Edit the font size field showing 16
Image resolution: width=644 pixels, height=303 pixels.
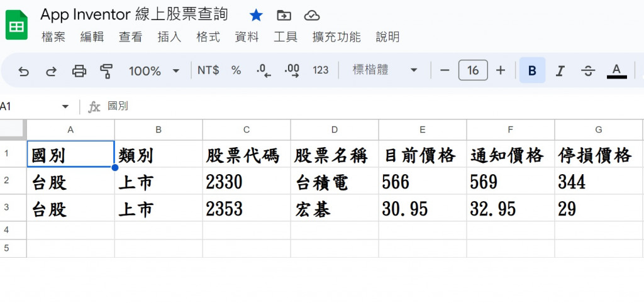(x=473, y=70)
